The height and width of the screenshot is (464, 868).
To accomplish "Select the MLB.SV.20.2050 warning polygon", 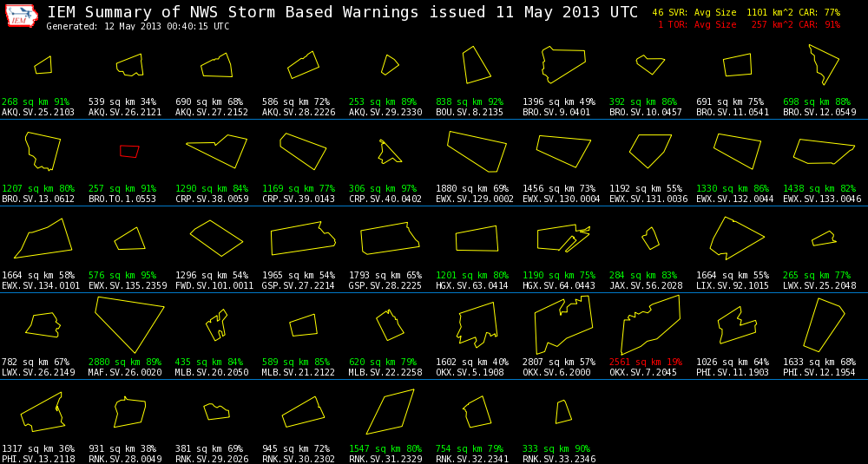I will (x=216, y=325).
